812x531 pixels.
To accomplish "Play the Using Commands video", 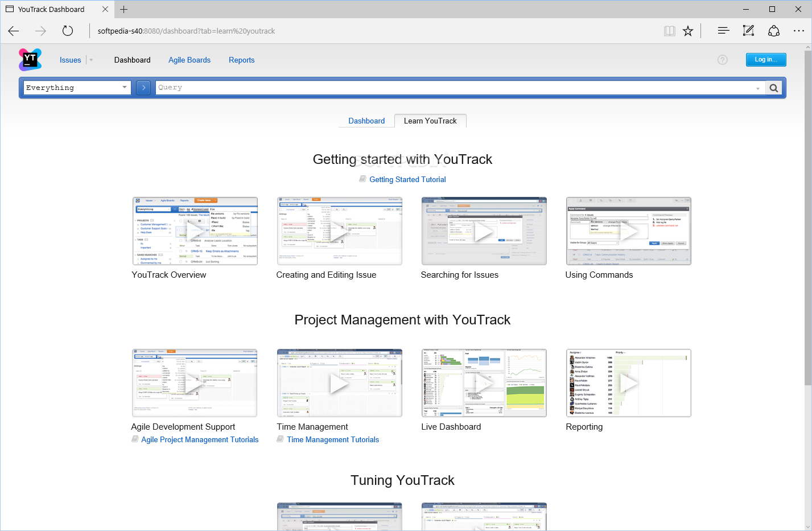I will pos(629,231).
